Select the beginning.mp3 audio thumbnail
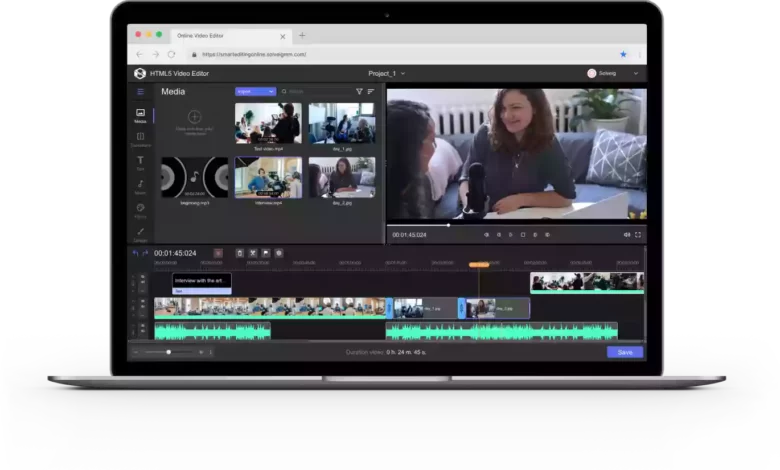 click(195, 178)
